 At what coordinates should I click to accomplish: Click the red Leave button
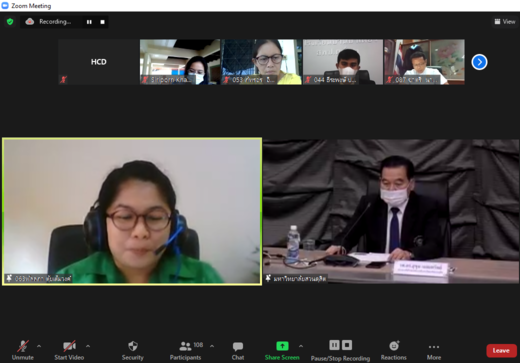(501, 351)
